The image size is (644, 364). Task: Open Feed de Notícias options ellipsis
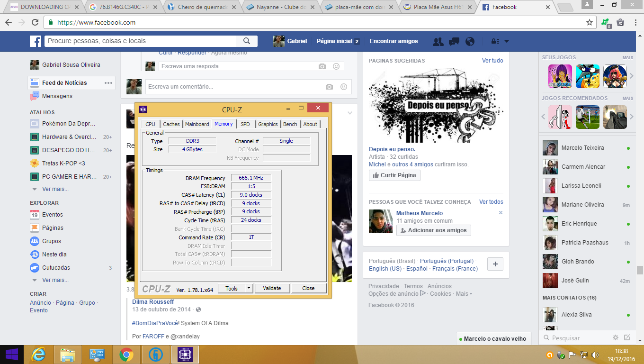108,83
